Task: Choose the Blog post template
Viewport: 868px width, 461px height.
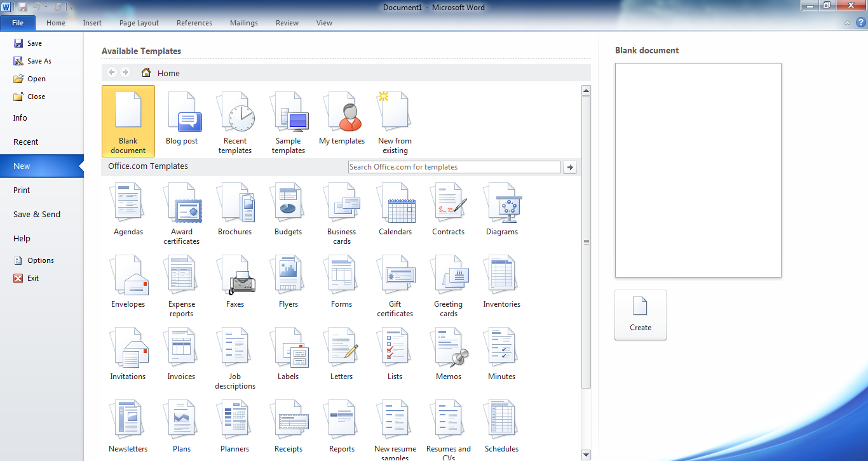Action: (182, 119)
